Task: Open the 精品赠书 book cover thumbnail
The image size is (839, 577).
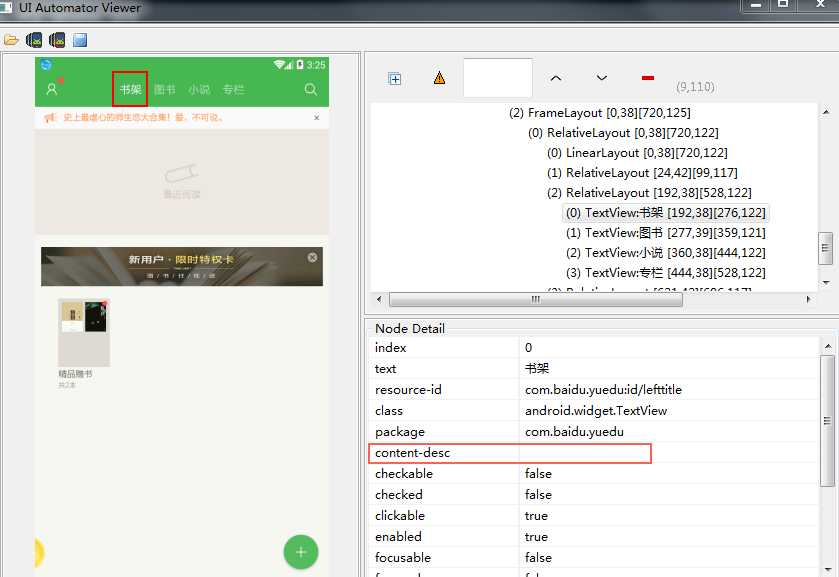Action: pyautogui.click(x=84, y=332)
